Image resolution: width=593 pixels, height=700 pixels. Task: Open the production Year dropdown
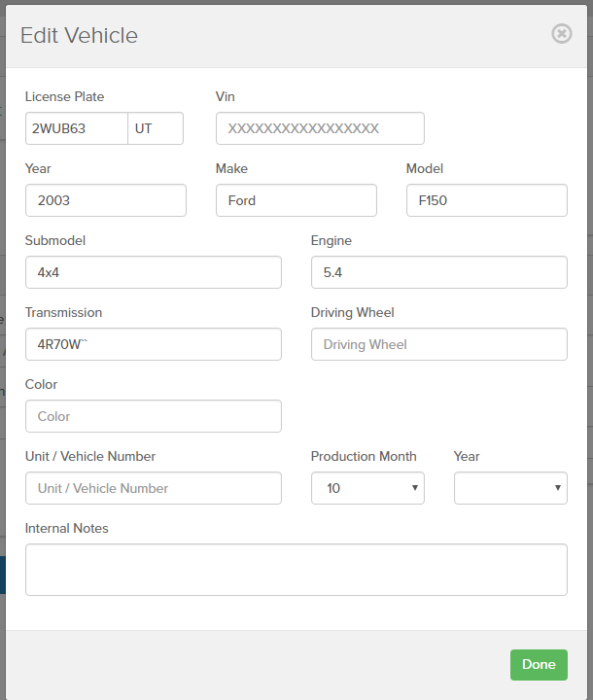(x=510, y=488)
